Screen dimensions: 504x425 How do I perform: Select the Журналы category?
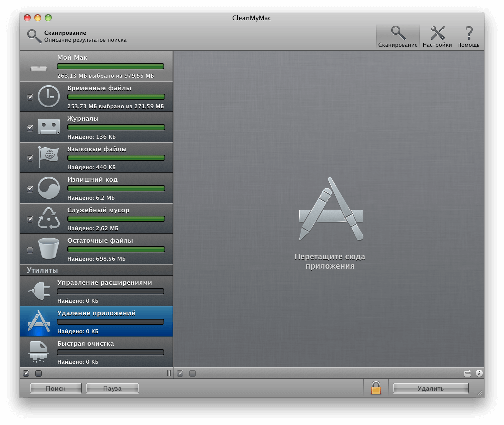click(96, 127)
